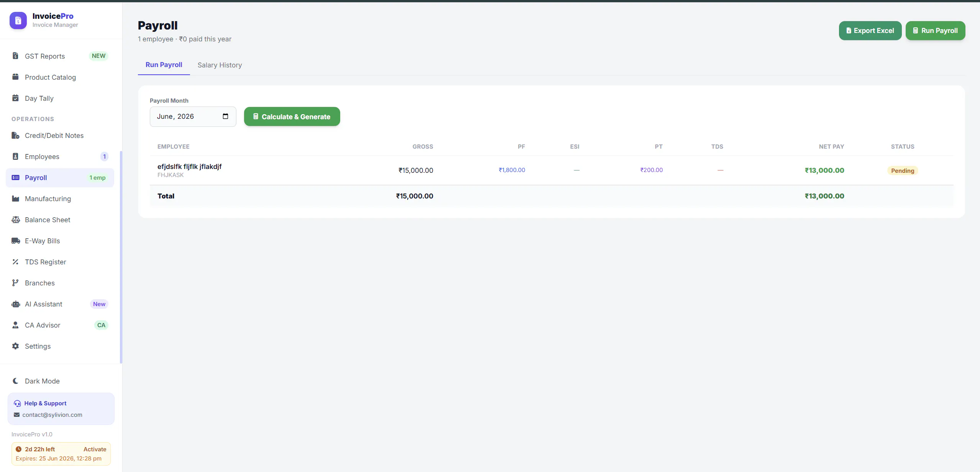
Task: Click the Payroll Month date field
Action: [193, 116]
